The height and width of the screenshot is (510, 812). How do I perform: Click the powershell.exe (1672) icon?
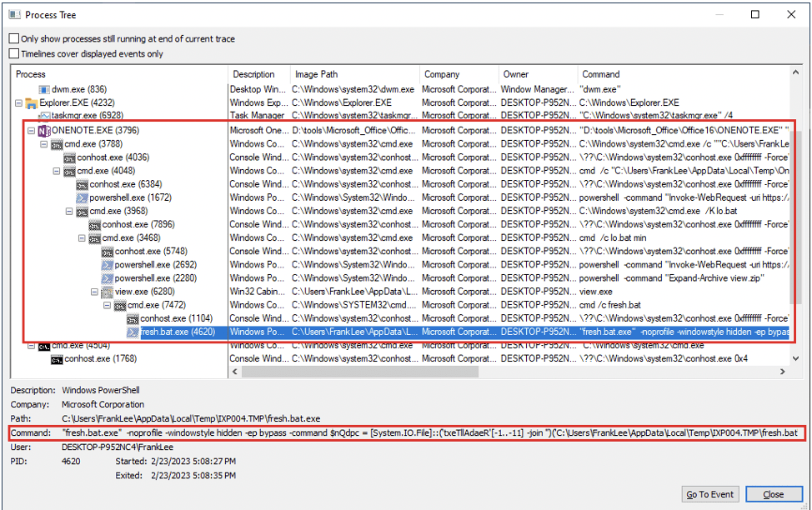(x=82, y=197)
